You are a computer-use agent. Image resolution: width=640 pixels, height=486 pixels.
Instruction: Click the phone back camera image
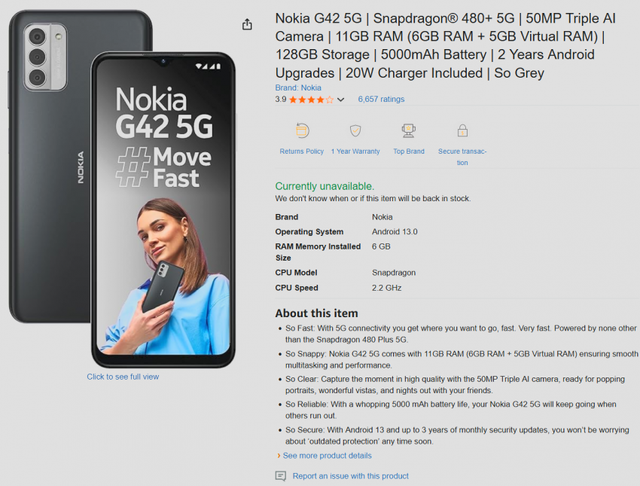tap(45, 56)
